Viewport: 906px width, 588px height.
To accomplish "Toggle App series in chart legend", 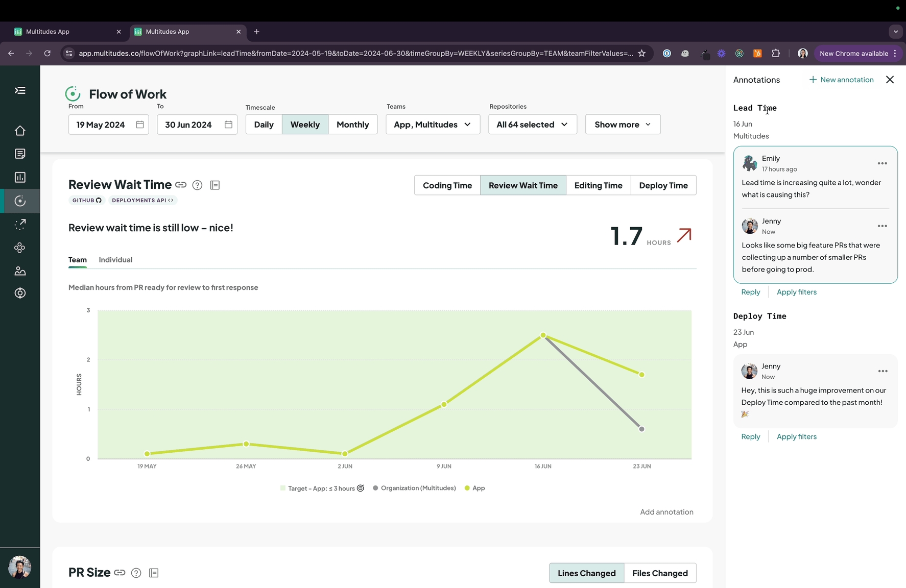I will click(475, 488).
